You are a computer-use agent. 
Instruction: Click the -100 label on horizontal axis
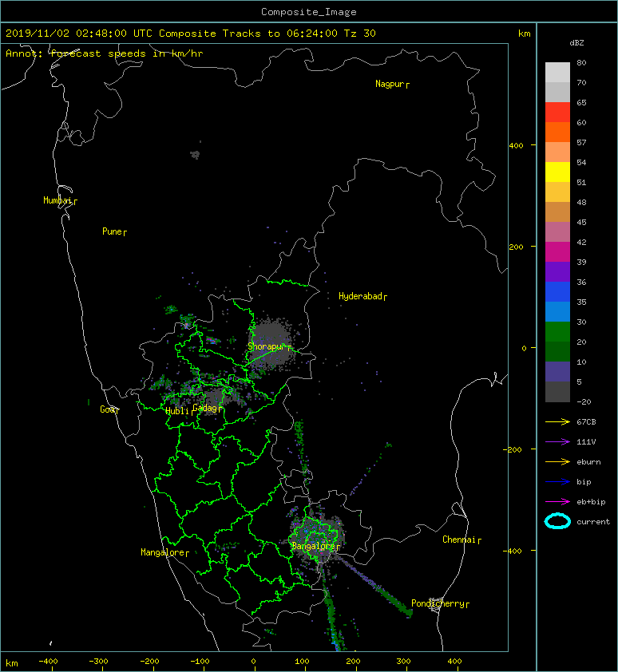[x=200, y=662]
